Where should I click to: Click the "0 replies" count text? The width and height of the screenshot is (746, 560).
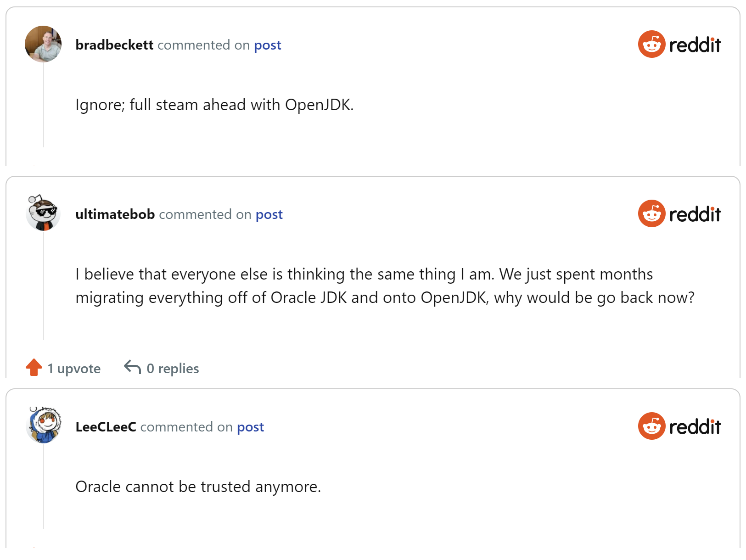coord(173,369)
